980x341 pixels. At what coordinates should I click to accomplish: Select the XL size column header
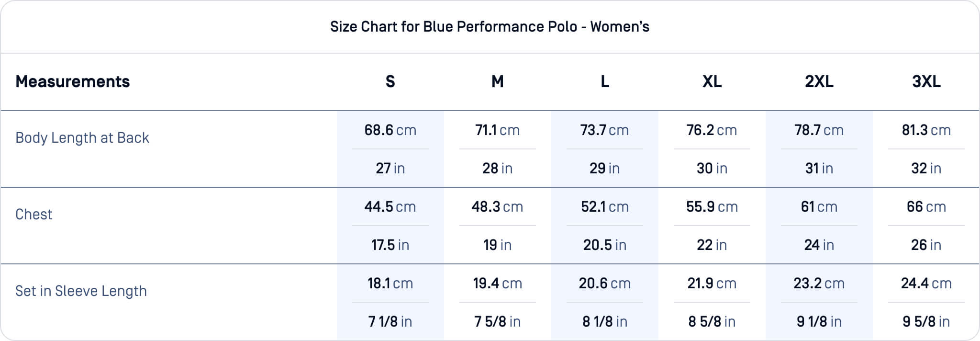click(712, 81)
